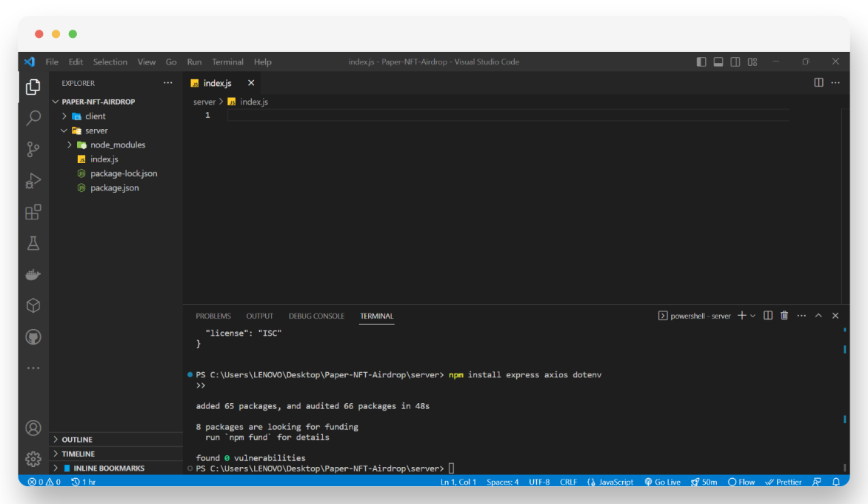Close the index.js editor tab
The image size is (868, 504).
(251, 83)
